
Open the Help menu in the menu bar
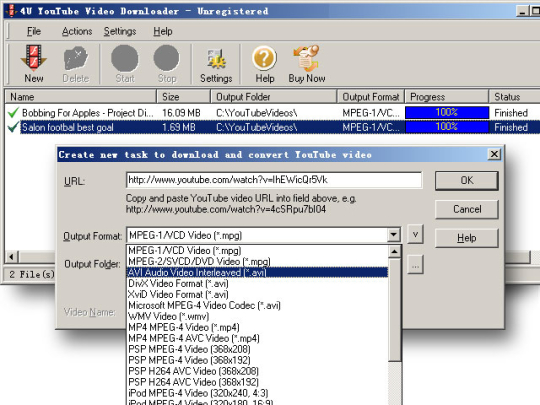(163, 31)
